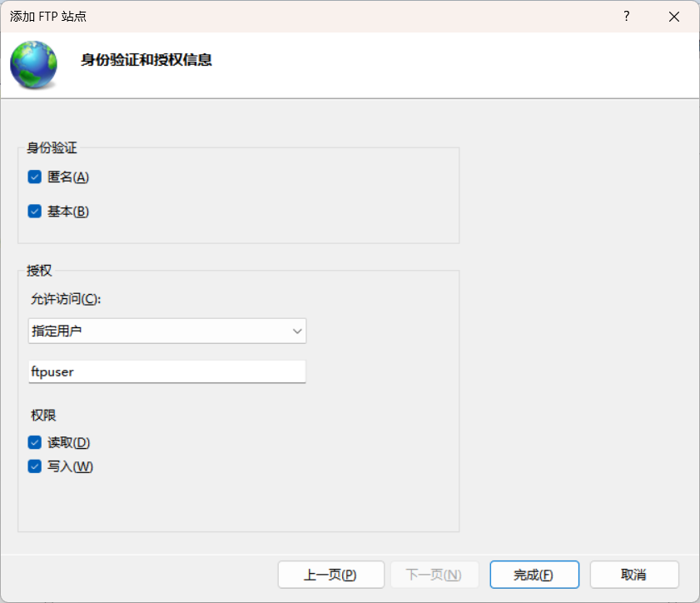Close the Add FTP Site dialog
This screenshot has width=700, height=603.
[674, 17]
